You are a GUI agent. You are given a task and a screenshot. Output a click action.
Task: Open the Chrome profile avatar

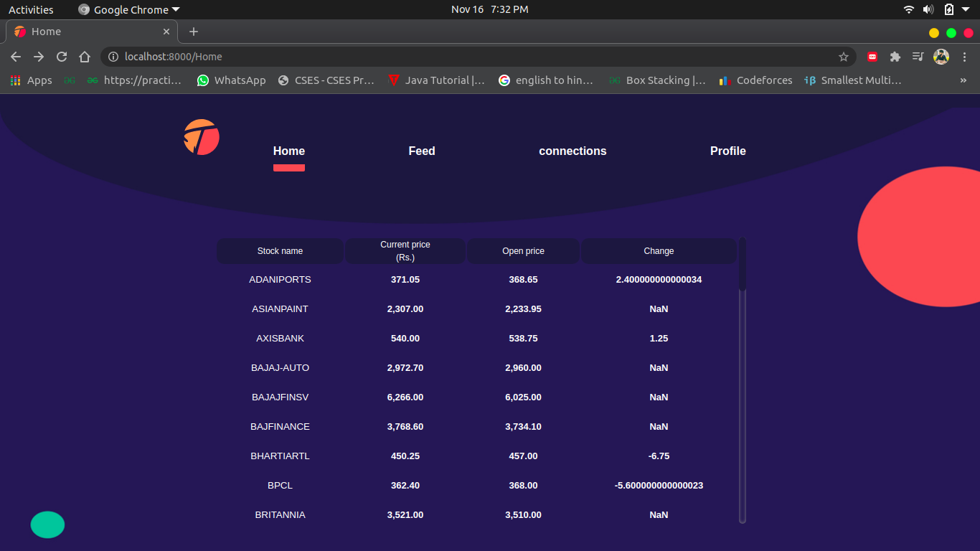pyautogui.click(x=941, y=57)
